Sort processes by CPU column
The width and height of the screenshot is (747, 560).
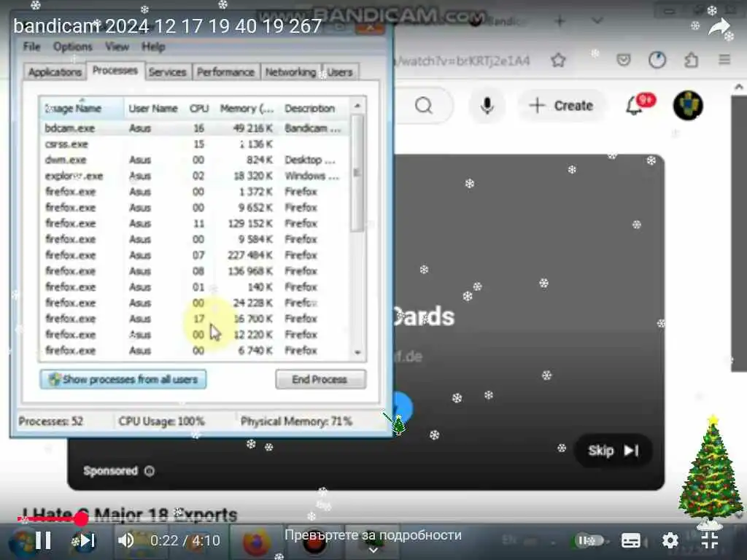point(199,108)
